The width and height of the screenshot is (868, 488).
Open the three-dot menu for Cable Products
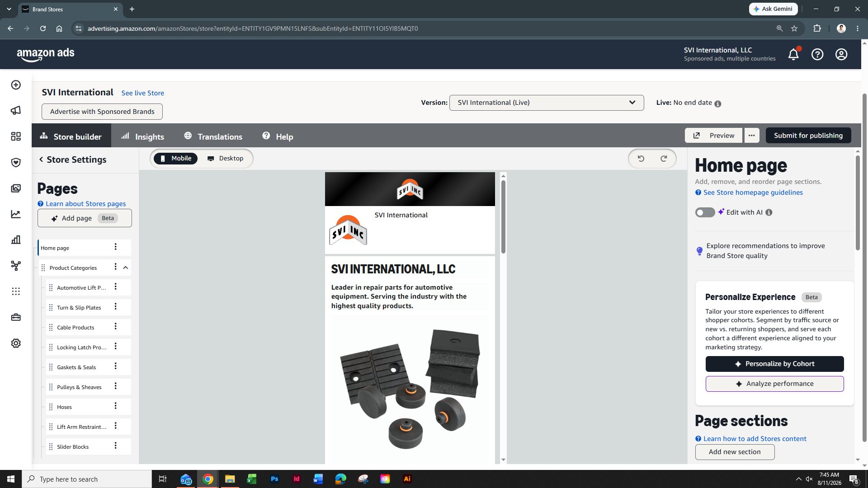pyautogui.click(x=115, y=326)
